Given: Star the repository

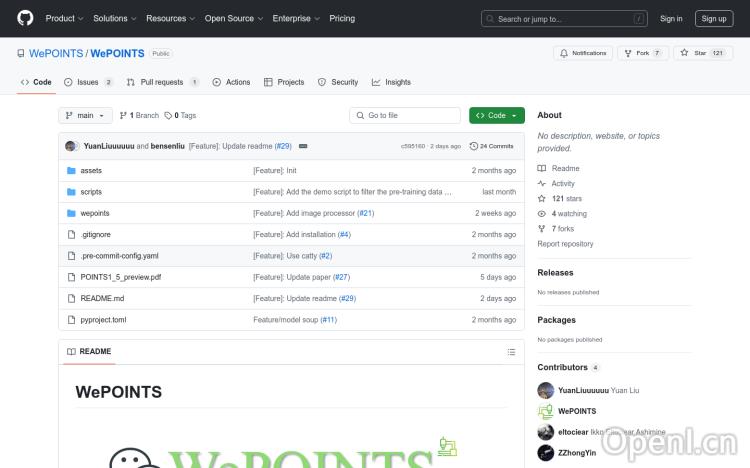Looking at the screenshot, I should point(703,53).
